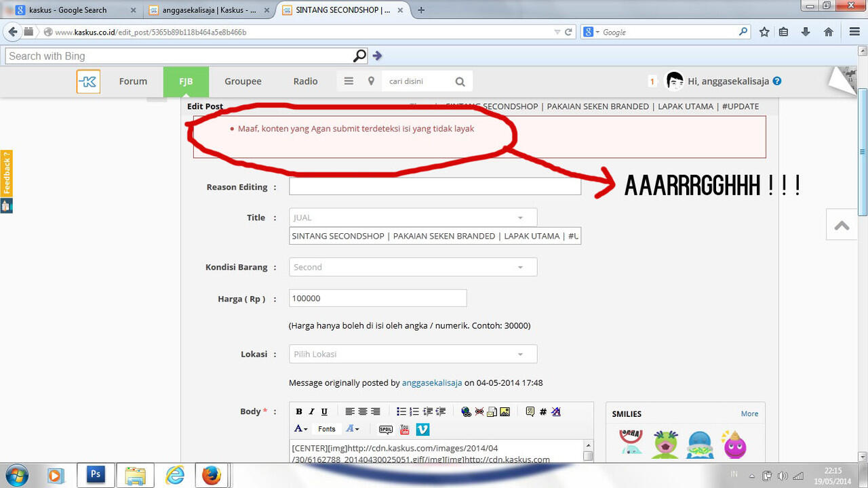
Task: Open the Windows Start menu
Action: [x=16, y=476]
